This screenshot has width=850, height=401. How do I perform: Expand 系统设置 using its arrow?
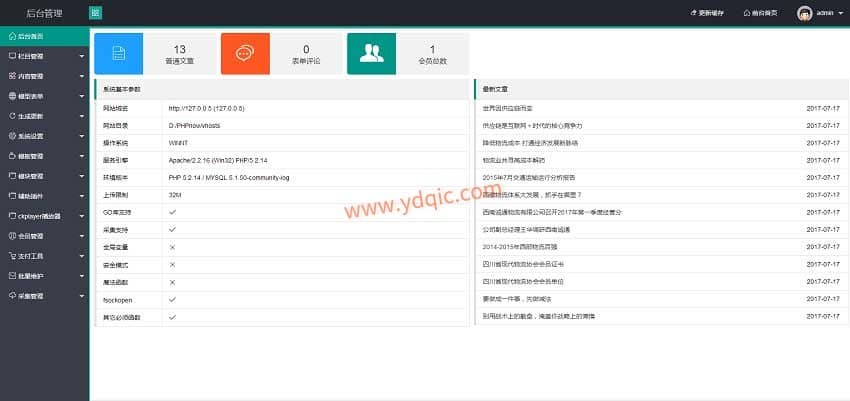click(x=82, y=137)
